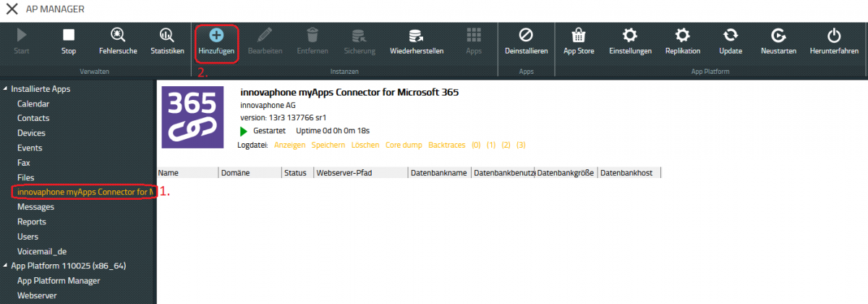Click the Update refresh icon
Image resolution: width=868 pixels, height=304 pixels.
coord(730,35)
